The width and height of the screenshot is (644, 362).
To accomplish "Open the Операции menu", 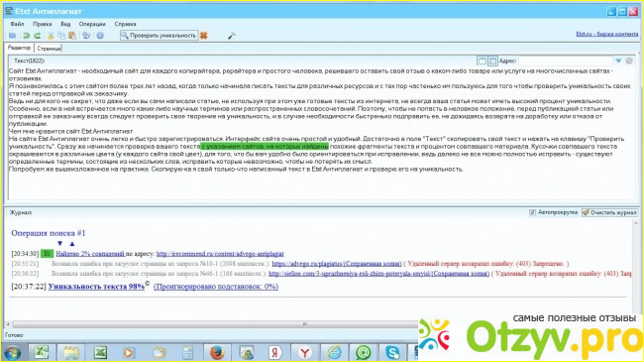I will [x=92, y=24].
